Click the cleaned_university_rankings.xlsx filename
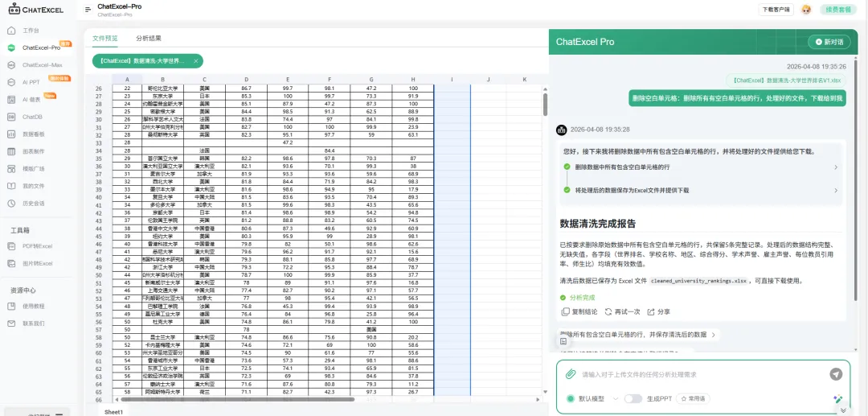Image resolution: width=868 pixels, height=416 pixels. pos(698,281)
